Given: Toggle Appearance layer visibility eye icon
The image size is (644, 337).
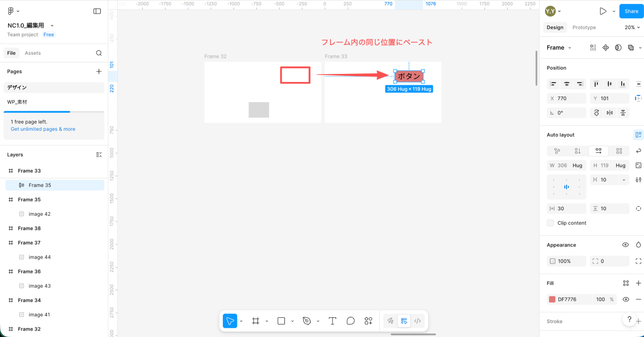Looking at the screenshot, I should coord(625,245).
